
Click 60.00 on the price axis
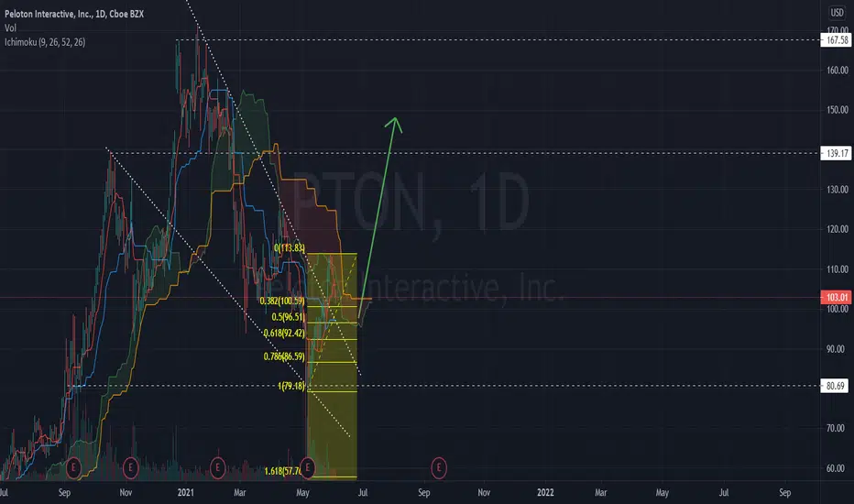836,468
